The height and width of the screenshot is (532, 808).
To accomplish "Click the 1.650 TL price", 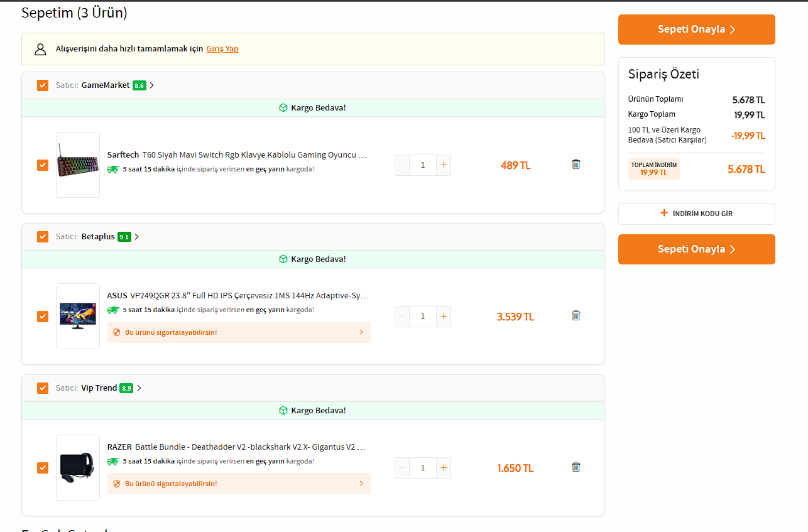I will click(516, 469).
